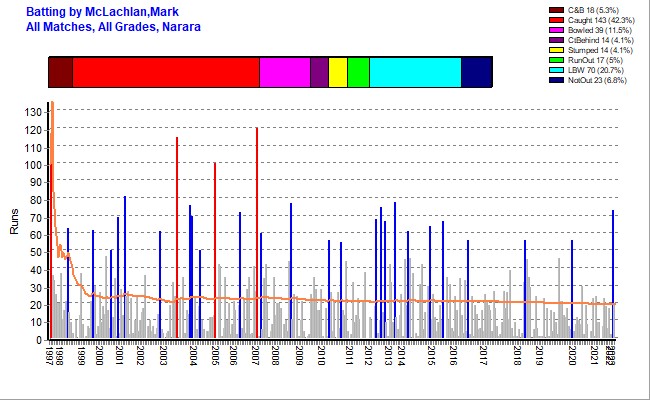The width and height of the screenshot is (650, 400).
Task: Click the magenta Bowled segment in stacked bar
Action: coord(284,73)
